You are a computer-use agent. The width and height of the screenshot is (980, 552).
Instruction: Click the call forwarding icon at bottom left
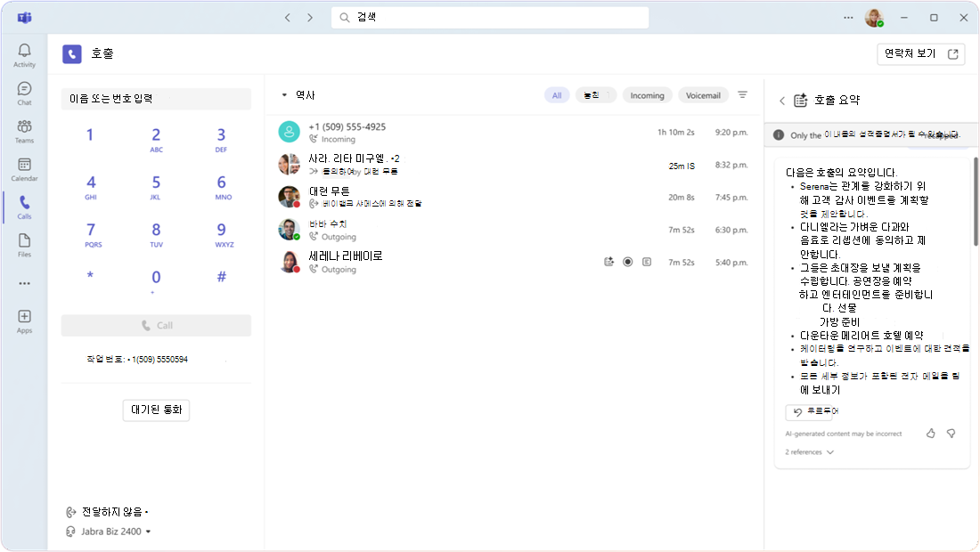point(71,512)
